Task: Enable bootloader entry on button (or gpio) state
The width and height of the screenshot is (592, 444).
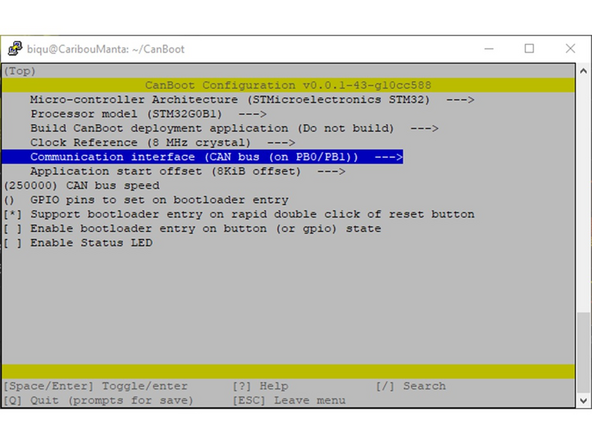Action: [193, 229]
